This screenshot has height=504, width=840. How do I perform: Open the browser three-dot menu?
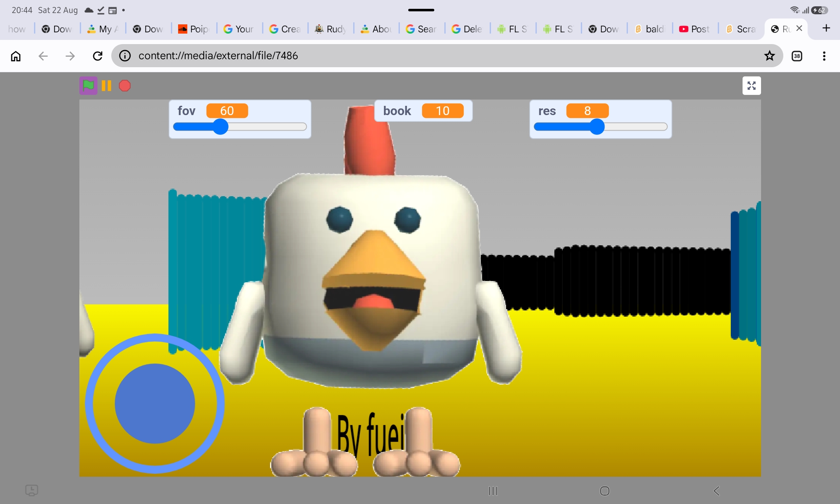(x=824, y=56)
